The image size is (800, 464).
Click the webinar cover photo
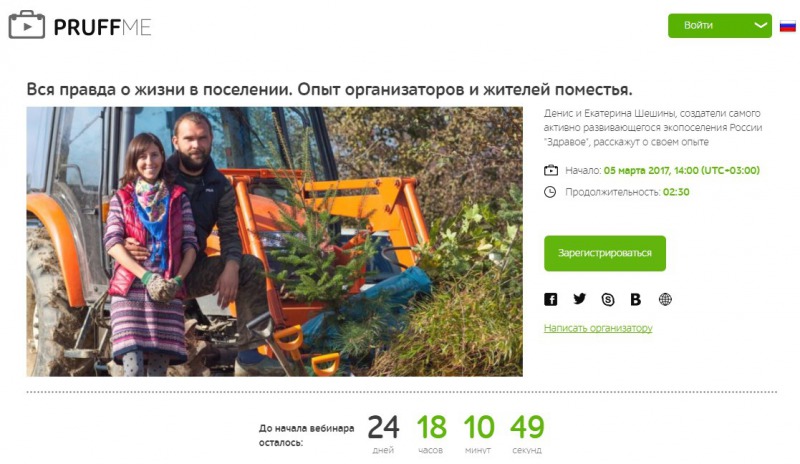pos(274,241)
